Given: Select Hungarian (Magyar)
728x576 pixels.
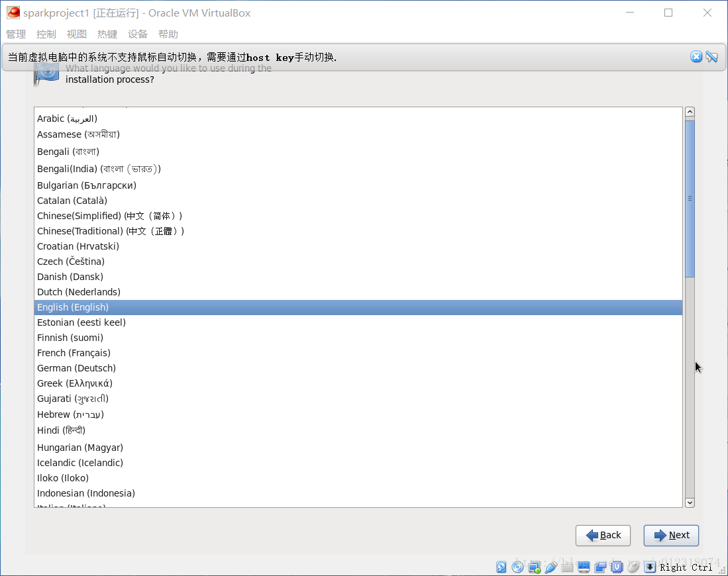Looking at the screenshot, I should coord(358,448).
